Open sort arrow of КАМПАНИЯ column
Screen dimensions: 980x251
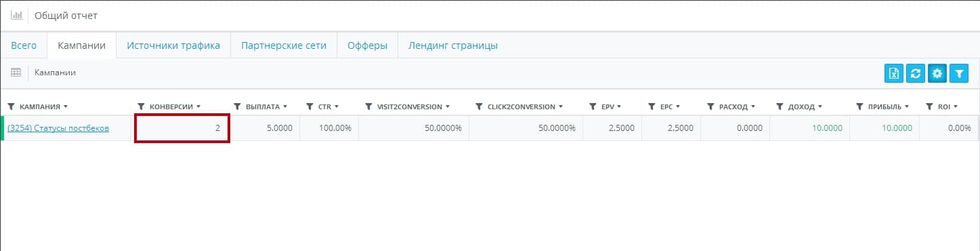coord(65,107)
